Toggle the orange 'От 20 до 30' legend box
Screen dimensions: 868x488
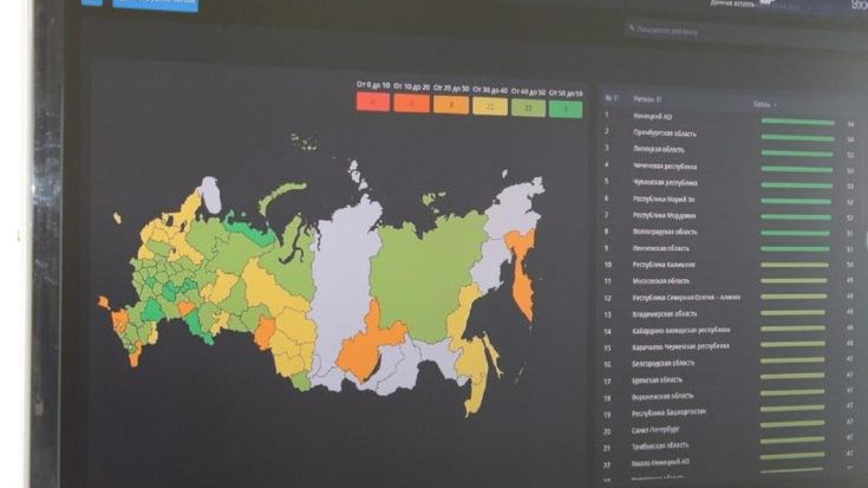(451, 105)
